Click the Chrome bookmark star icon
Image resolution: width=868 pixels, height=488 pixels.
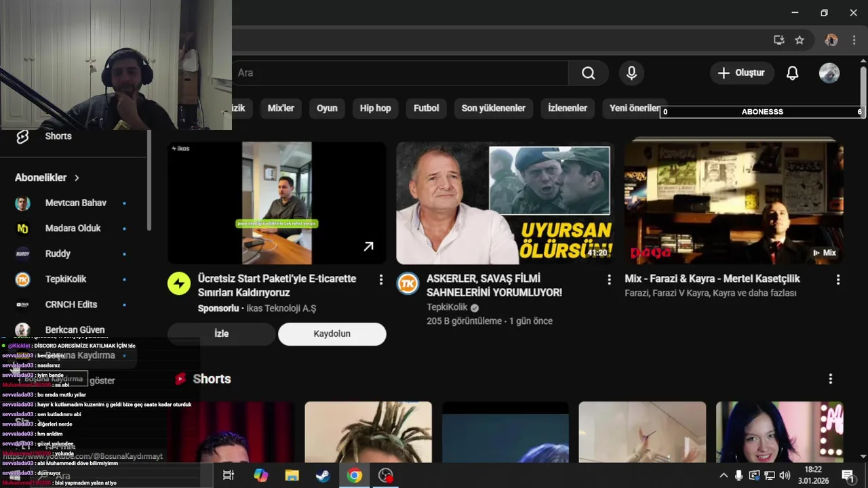pyautogui.click(x=800, y=40)
